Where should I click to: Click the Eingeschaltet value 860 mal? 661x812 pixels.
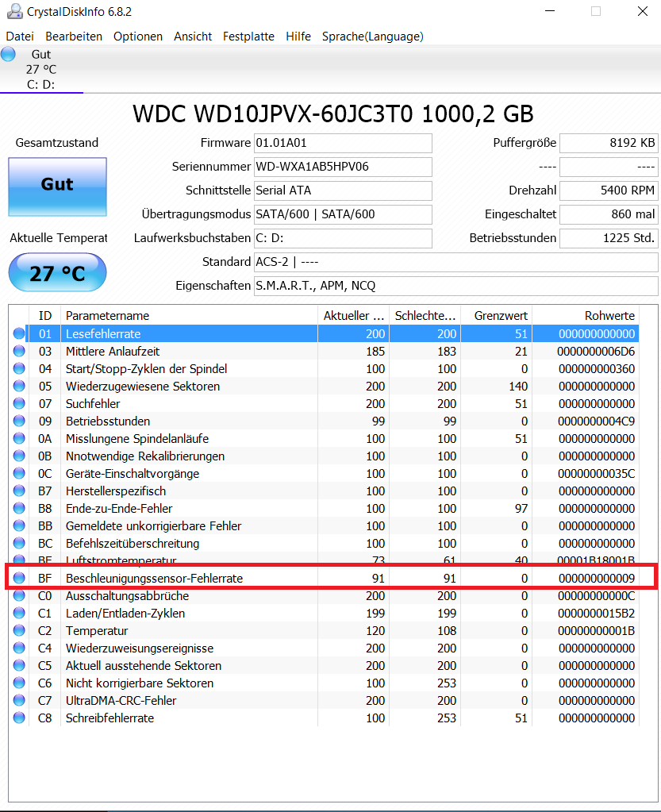609,214
